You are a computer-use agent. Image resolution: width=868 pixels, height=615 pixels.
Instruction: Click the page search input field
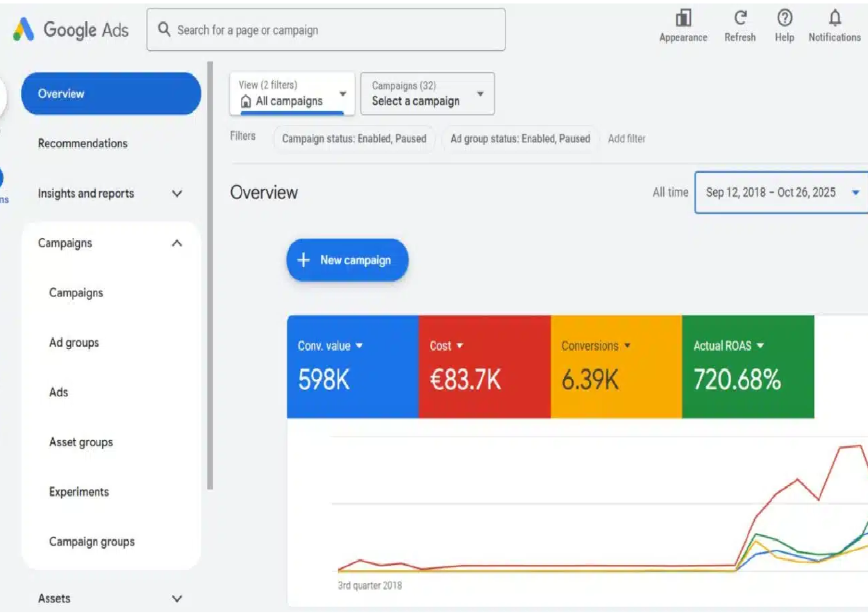coord(326,31)
